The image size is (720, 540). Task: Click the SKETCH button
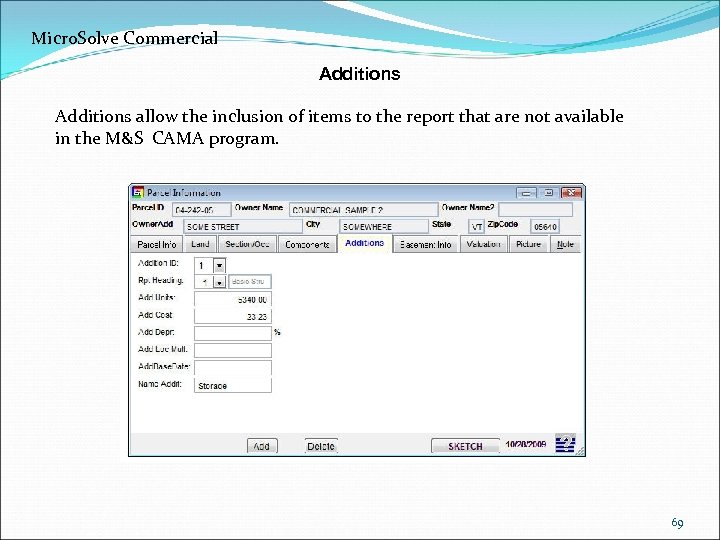pos(465,446)
